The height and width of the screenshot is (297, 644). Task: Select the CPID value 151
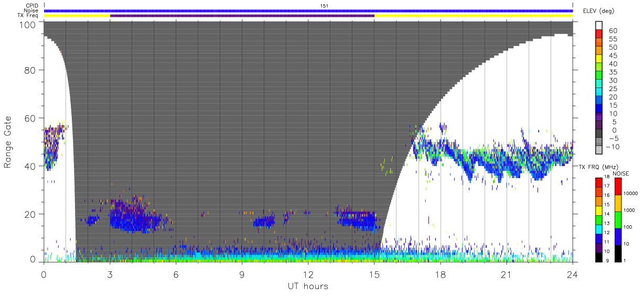[324, 6]
